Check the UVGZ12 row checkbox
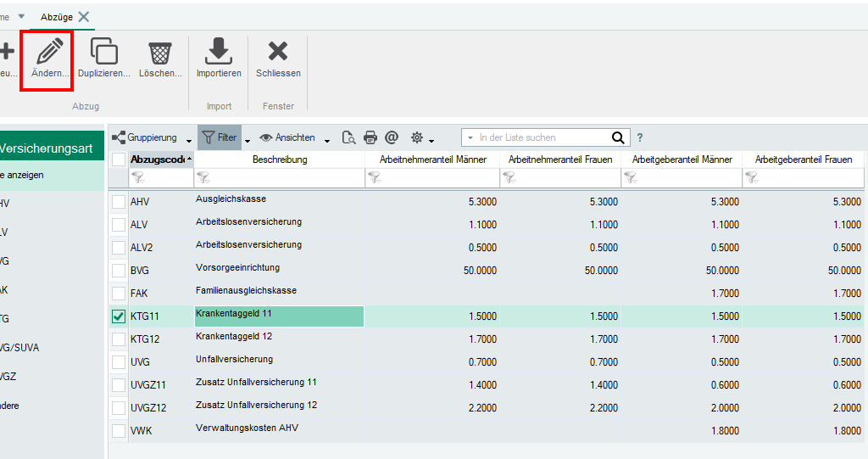This screenshot has height=459, width=868. 119,407
